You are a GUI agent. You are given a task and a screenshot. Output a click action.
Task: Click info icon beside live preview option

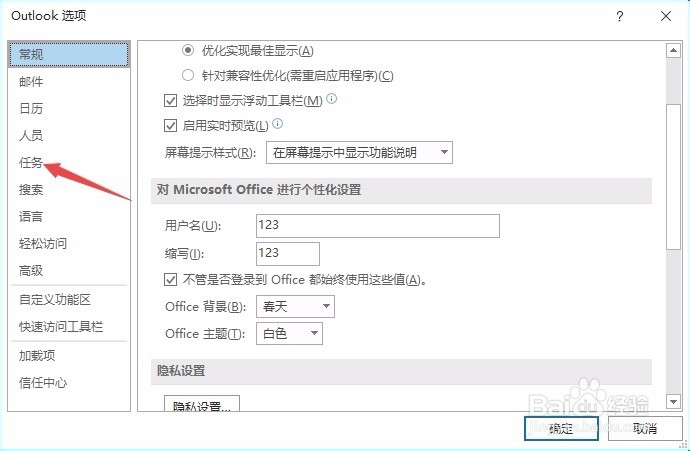coord(277,124)
